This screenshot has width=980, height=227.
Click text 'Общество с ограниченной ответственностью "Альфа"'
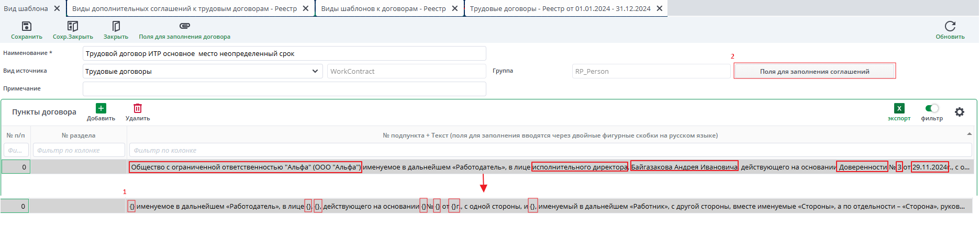(x=246, y=167)
